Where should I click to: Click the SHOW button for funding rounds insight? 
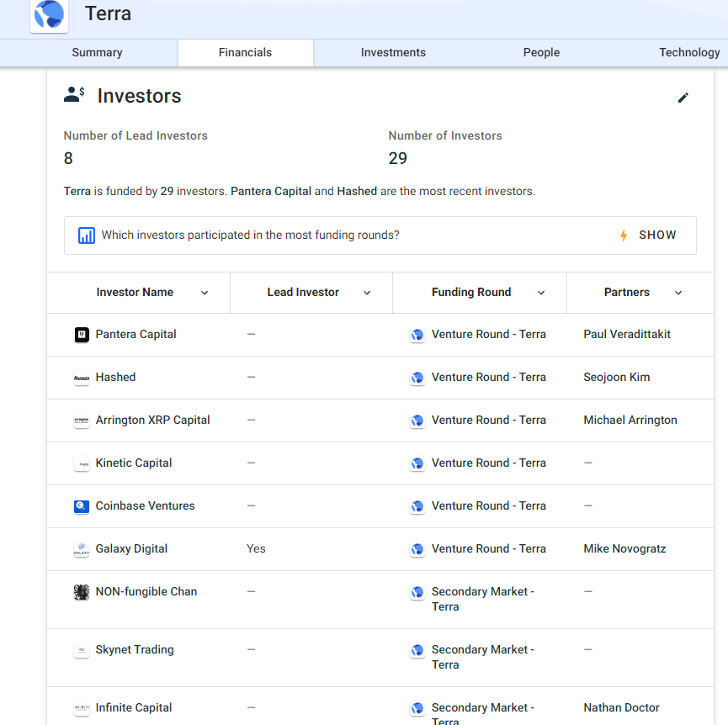657,235
